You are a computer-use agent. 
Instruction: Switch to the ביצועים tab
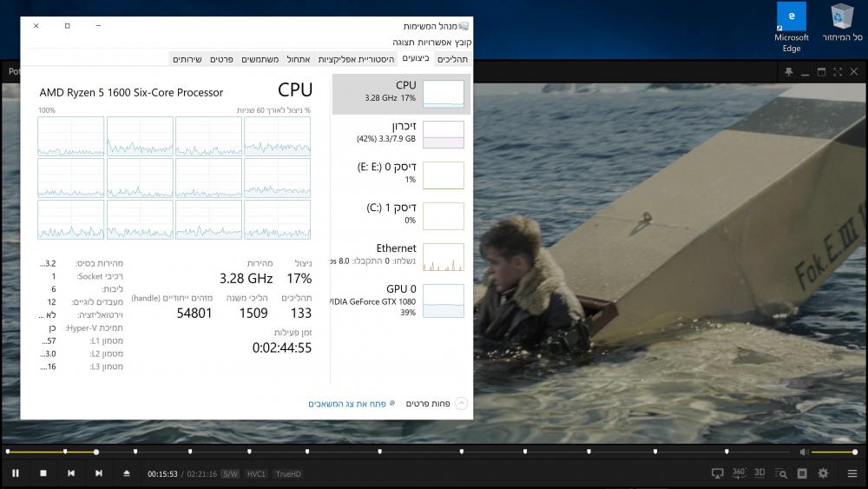pos(415,58)
